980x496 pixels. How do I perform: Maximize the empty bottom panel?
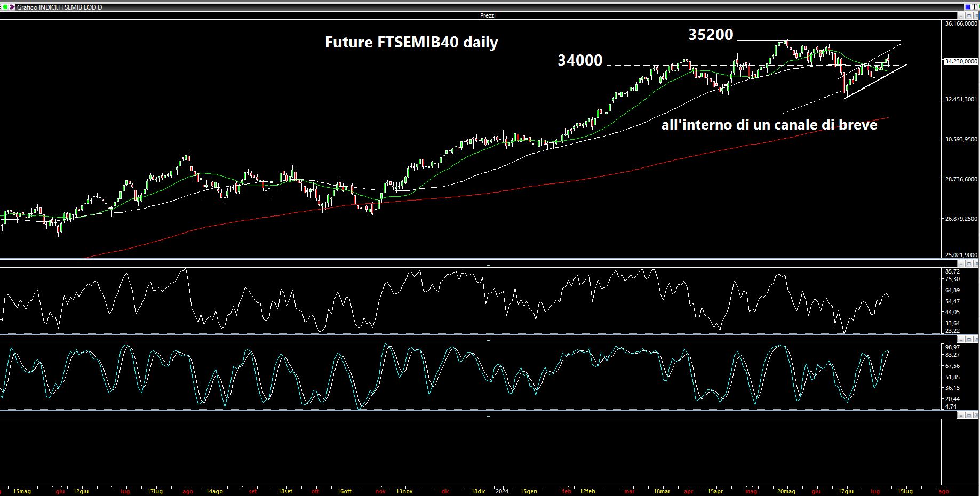point(969,415)
